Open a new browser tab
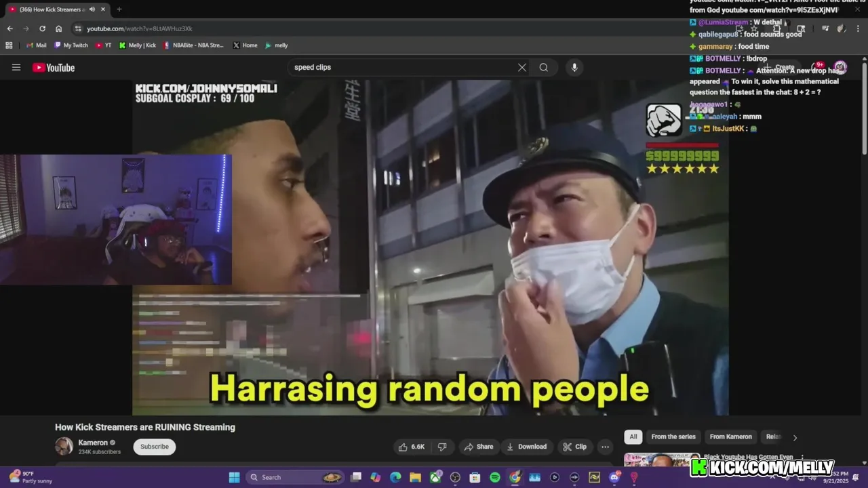Viewport: 868px width, 488px height. click(x=119, y=9)
